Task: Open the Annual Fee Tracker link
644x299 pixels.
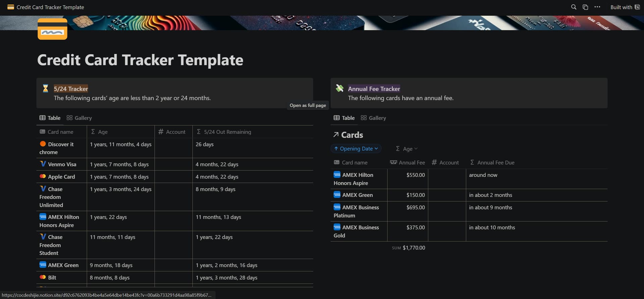Action: click(x=374, y=89)
